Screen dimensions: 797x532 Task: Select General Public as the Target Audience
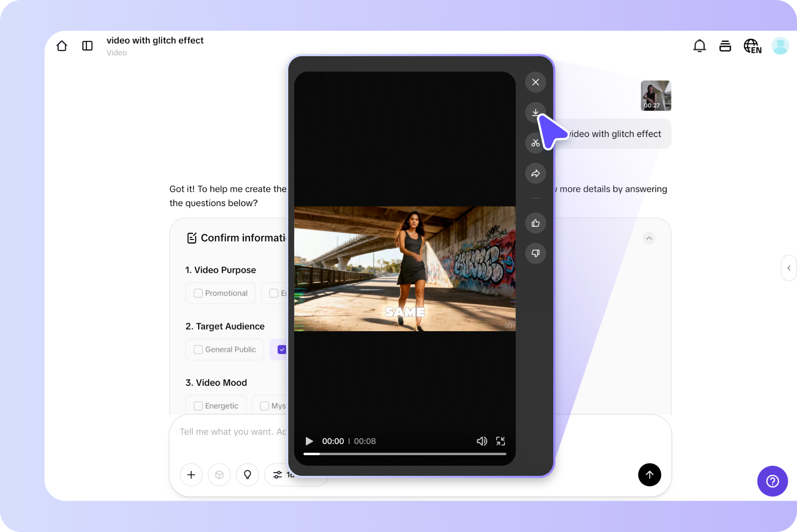pos(198,349)
